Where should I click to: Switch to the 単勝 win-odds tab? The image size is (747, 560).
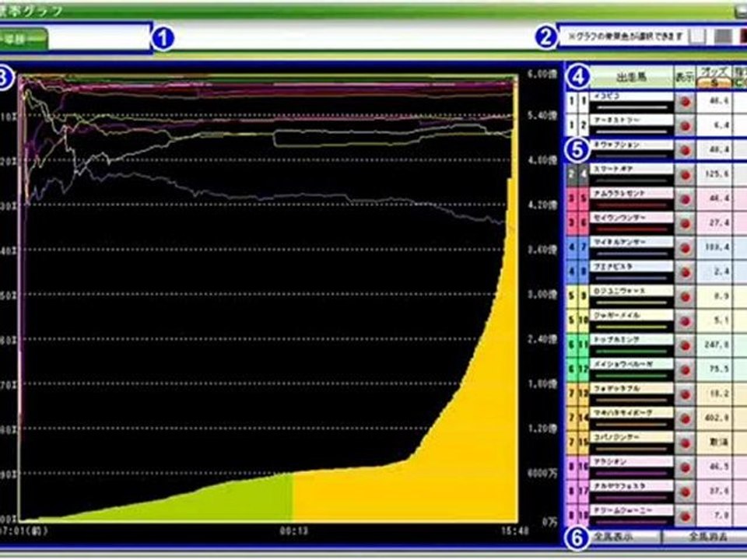tap(23, 40)
